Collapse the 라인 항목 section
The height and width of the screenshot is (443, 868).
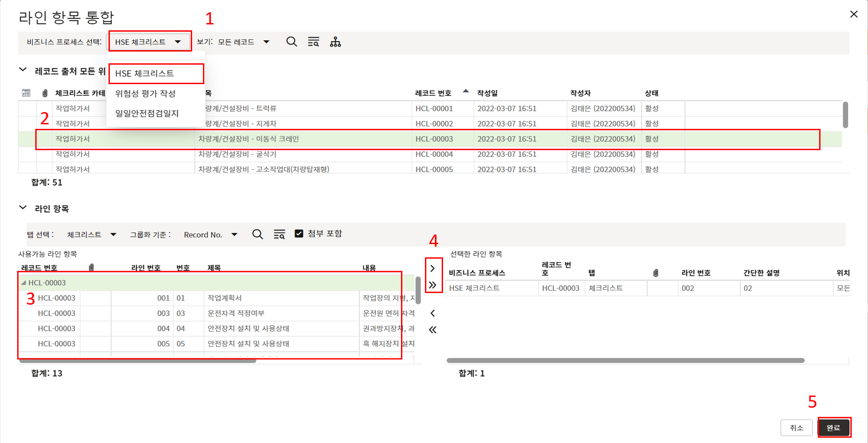(x=23, y=208)
